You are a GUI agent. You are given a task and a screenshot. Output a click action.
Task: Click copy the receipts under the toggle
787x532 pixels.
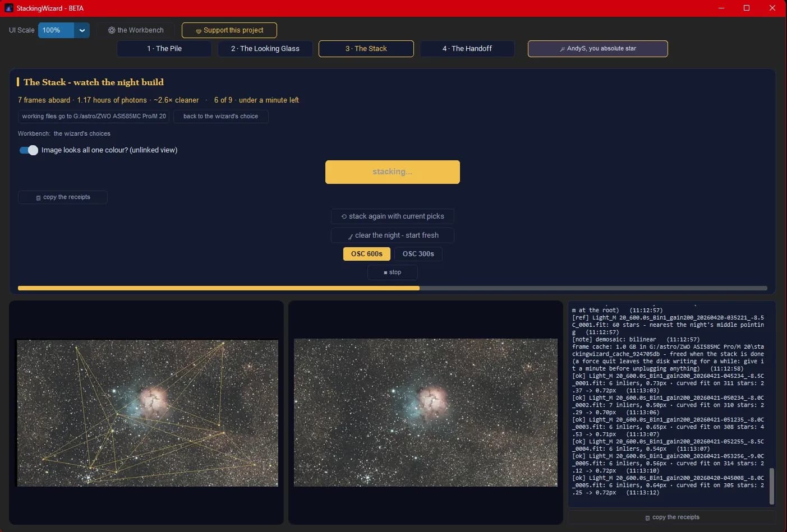[x=63, y=197]
